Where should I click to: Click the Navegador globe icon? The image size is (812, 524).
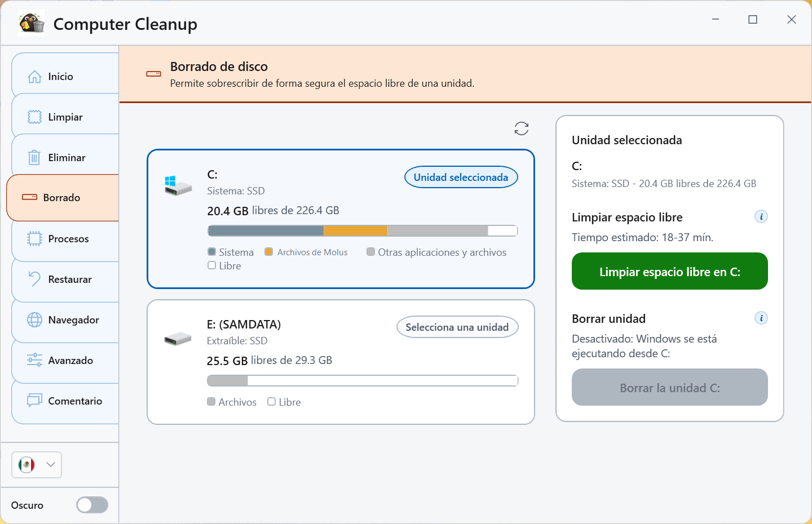[x=34, y=320]
